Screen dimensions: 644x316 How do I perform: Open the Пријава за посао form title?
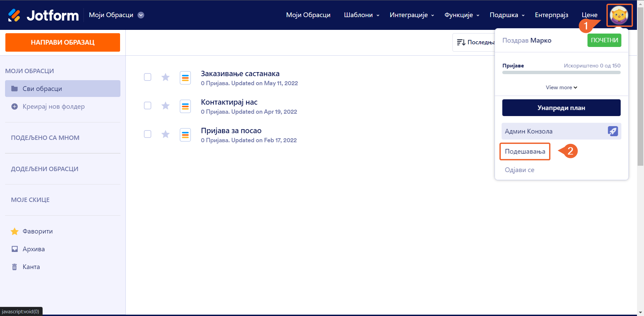pos(231,131)
